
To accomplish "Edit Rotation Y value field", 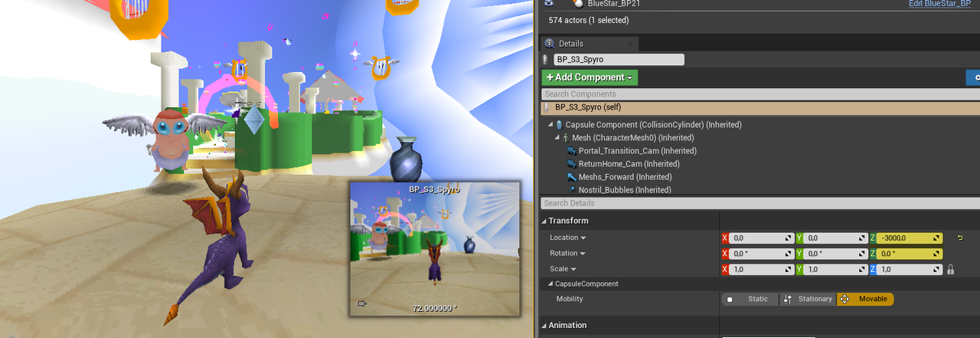I will point(835,254).
